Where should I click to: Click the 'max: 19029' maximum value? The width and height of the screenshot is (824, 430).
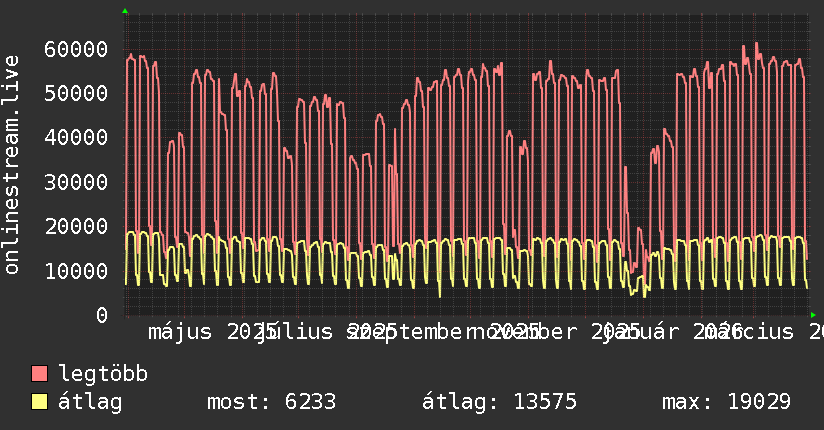(x=726, y=403)
